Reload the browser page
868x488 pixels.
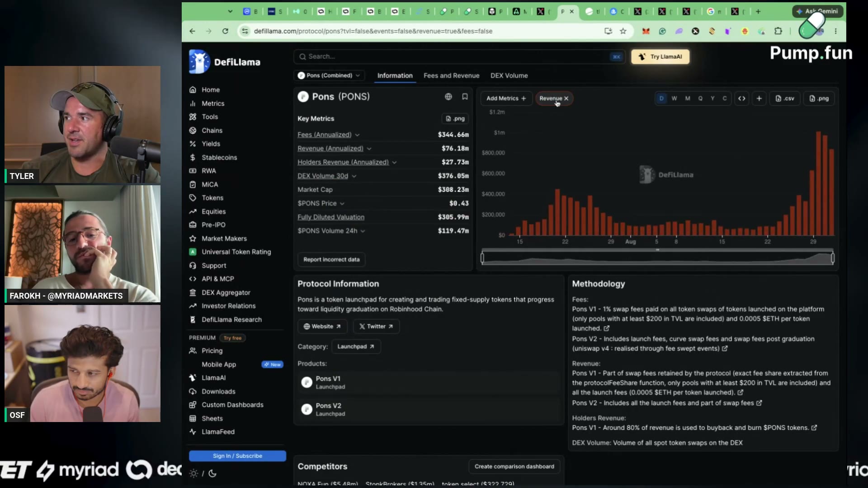pos(225,31)
